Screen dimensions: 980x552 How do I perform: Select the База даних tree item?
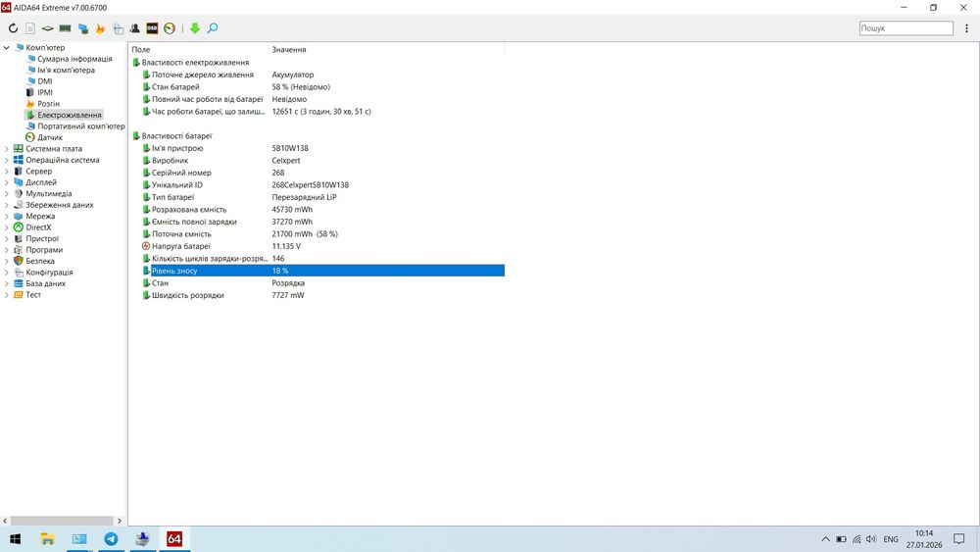pos(45,283)
